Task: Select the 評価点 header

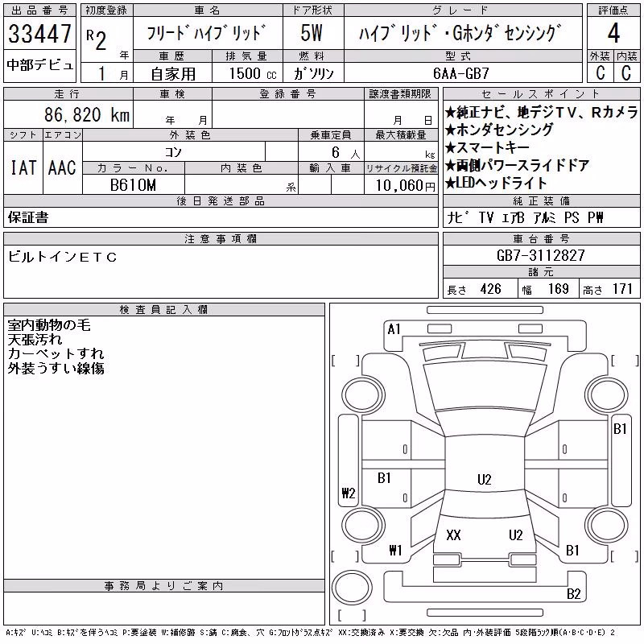Action: pos(613,10)
